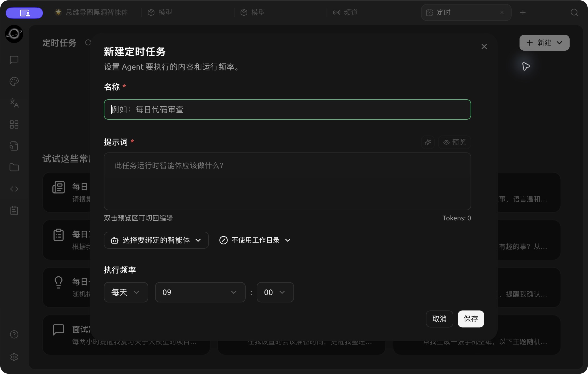588x374 pixels.
Task: Click the planet avatar logo
Action: pyautogui.click(x=14, y=34)
